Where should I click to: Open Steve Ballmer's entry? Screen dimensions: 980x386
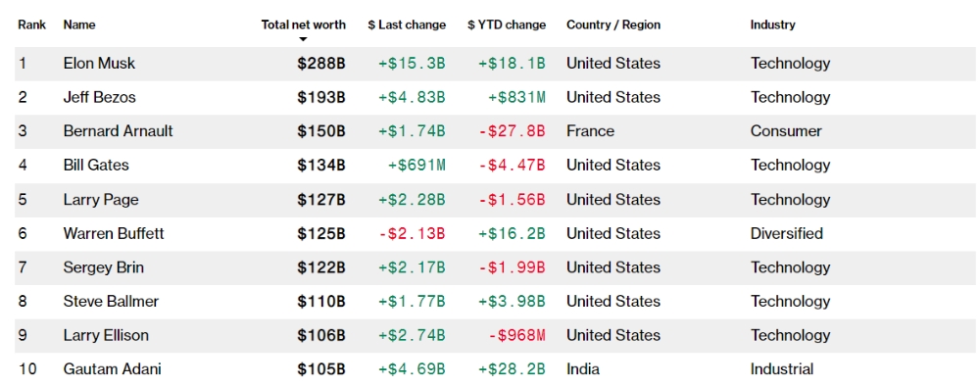111,301
